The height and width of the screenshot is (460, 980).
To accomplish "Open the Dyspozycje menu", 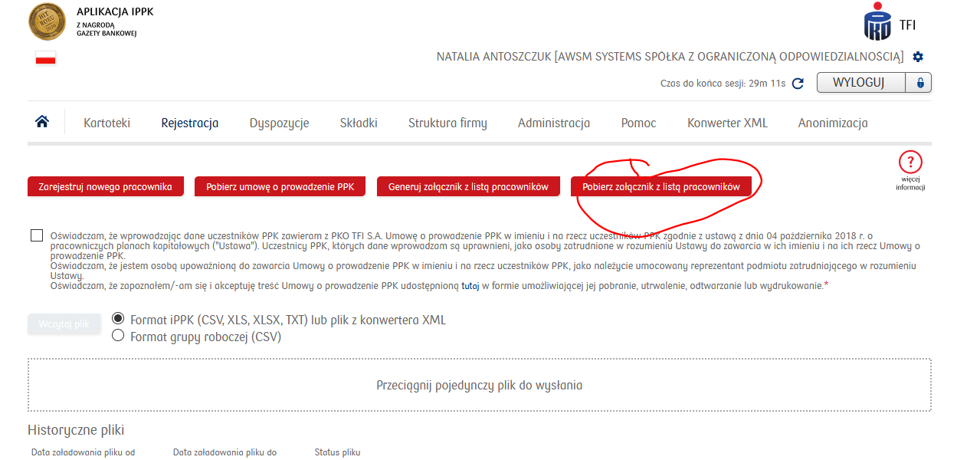I will click(x=279, y=123).
